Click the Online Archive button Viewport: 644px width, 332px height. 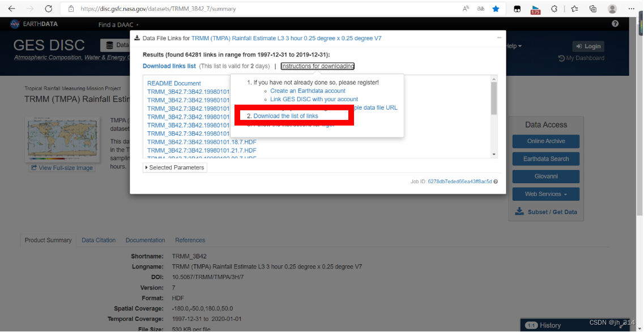[546, 141]
